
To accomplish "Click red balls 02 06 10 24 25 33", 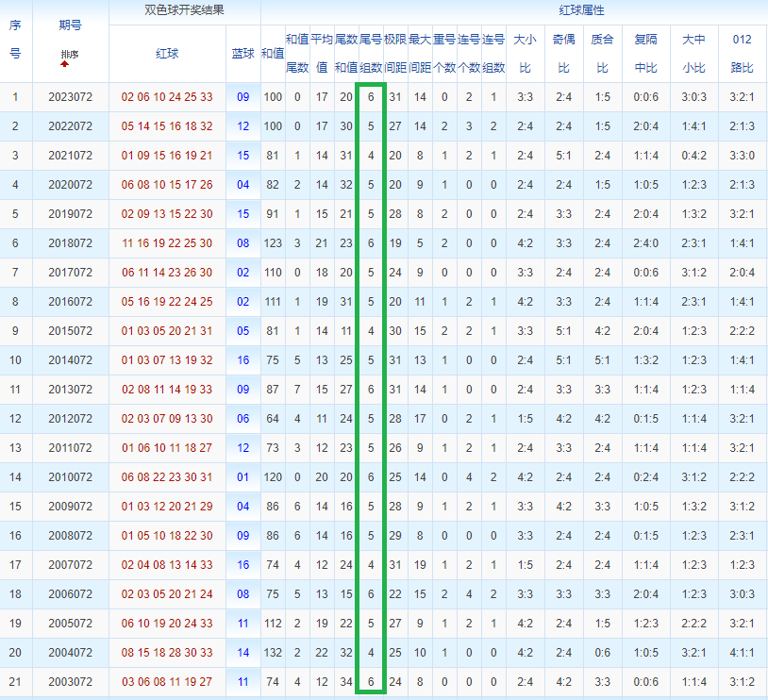I will [167, 97].
